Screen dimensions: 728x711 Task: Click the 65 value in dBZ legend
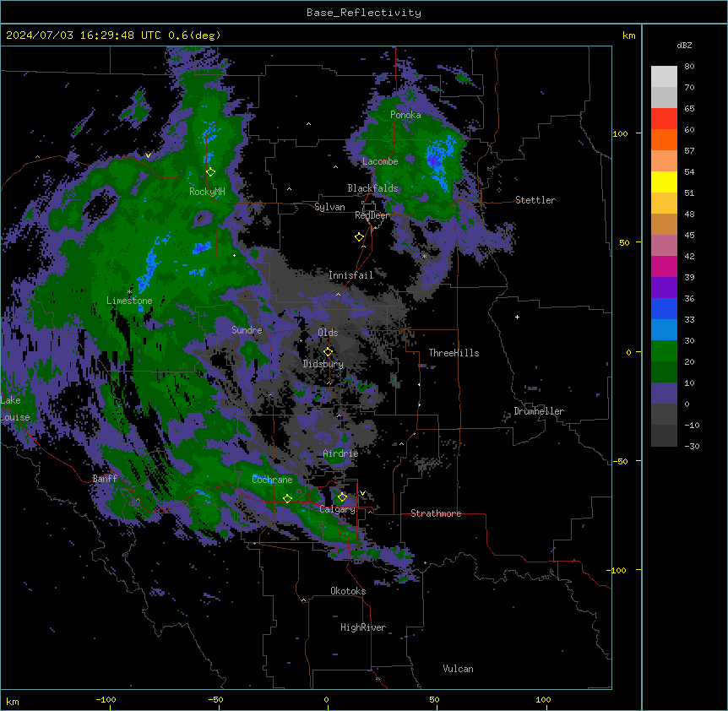point(689,109)
